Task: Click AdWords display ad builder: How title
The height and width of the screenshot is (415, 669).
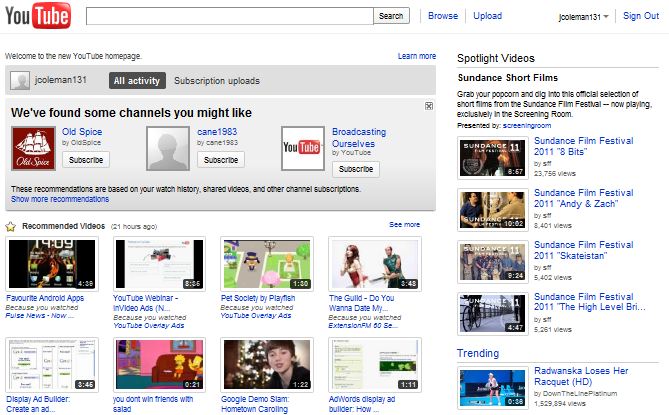Action: pyautogui.click(x=362, y=404)
